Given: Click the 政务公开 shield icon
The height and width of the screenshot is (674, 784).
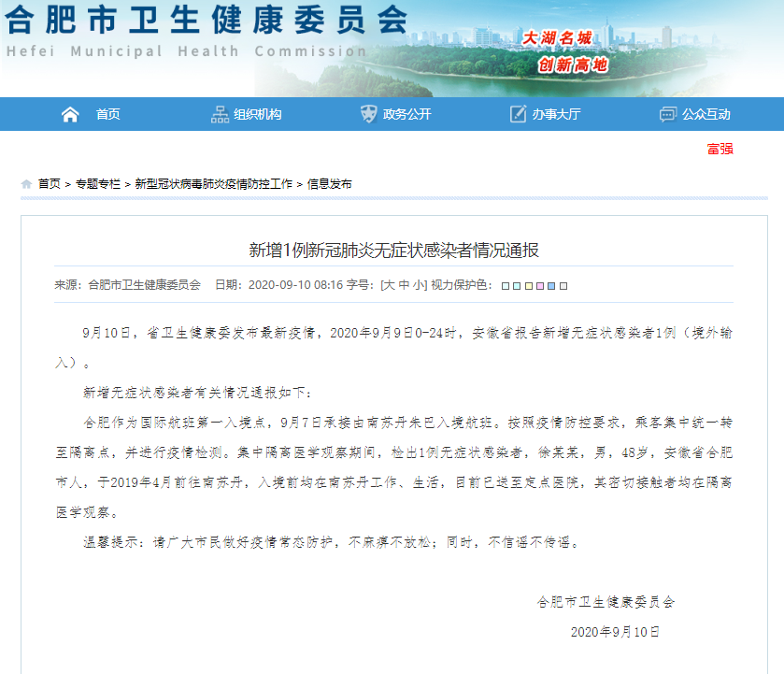Looking at the screenshot, I should click(368, 114).
